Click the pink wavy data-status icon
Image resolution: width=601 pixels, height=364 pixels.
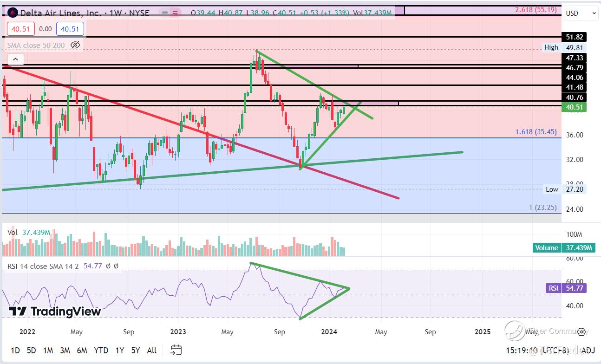click(x=176, y=13)
